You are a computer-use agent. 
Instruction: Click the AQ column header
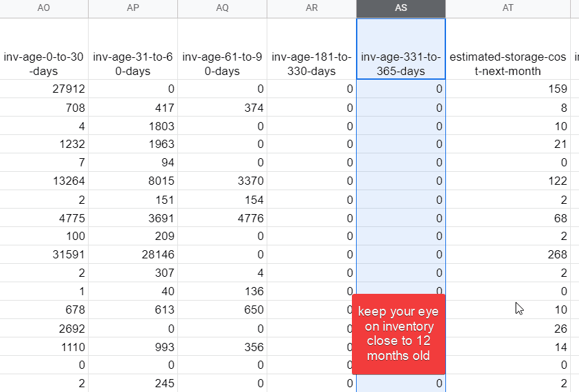point(222,9)
